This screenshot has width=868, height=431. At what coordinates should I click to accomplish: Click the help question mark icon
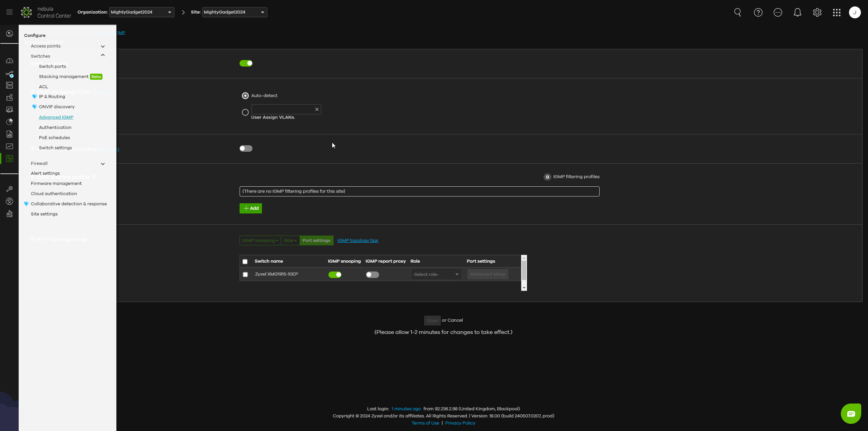tap(758, 13)
